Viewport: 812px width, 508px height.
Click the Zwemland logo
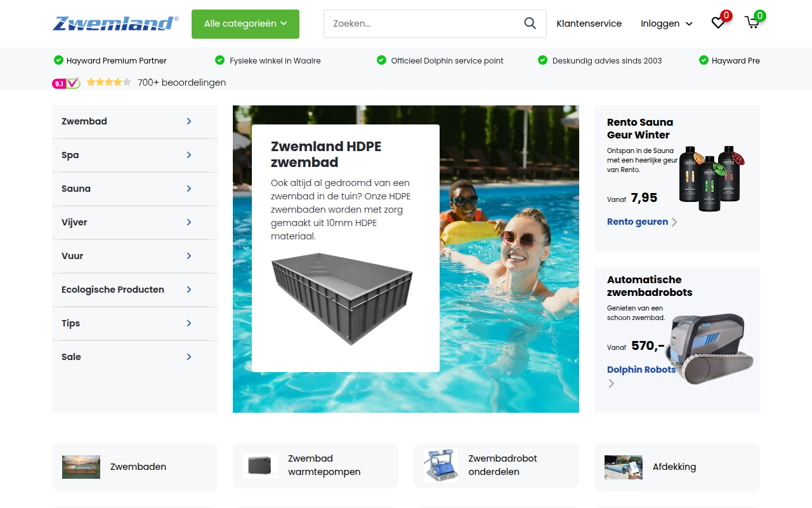click(x=115, y=23)
